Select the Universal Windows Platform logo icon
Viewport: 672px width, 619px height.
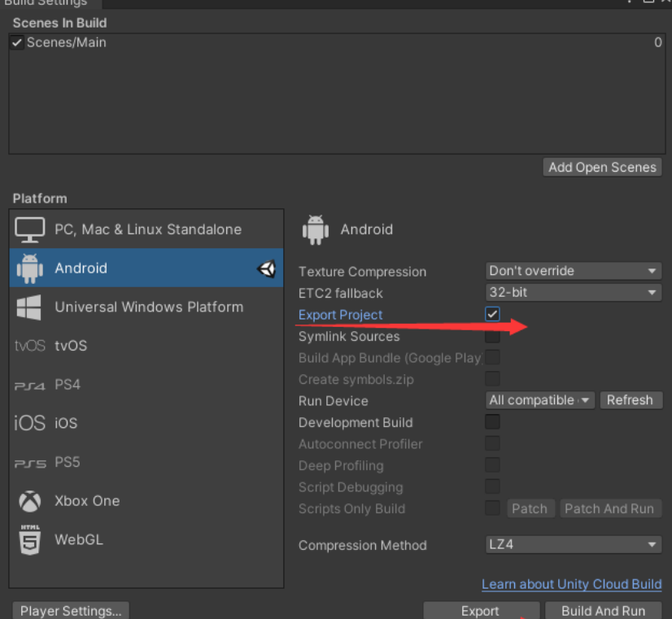[28, 307]
